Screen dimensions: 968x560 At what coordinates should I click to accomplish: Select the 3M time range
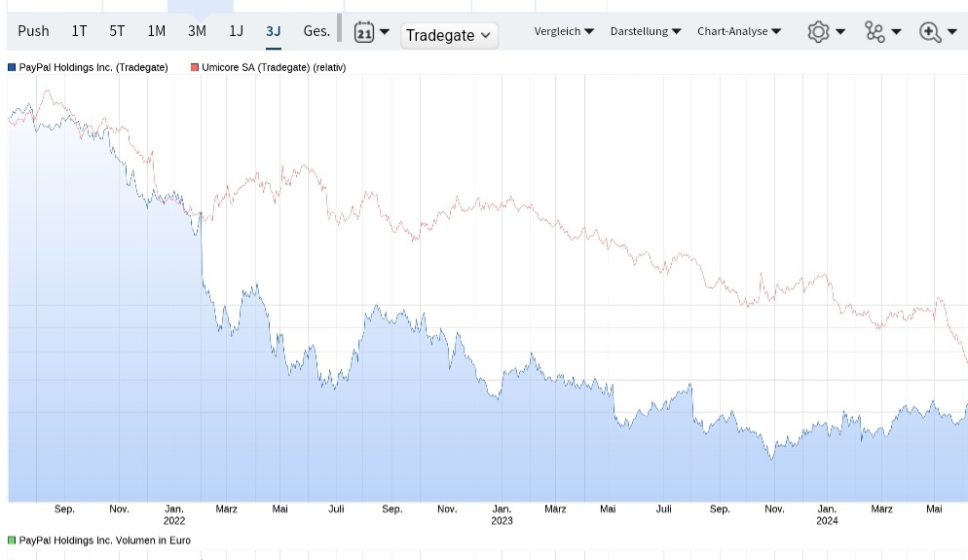coord(197,31)
